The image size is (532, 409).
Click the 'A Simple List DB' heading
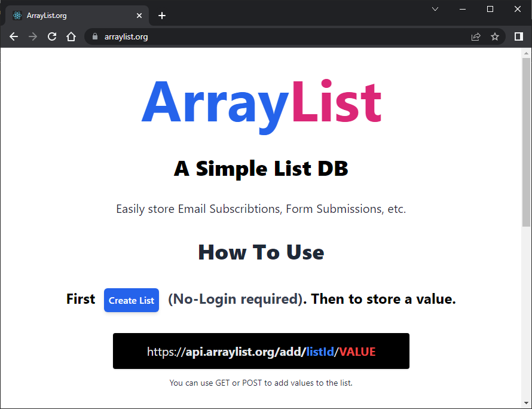[x=261, y=169]
